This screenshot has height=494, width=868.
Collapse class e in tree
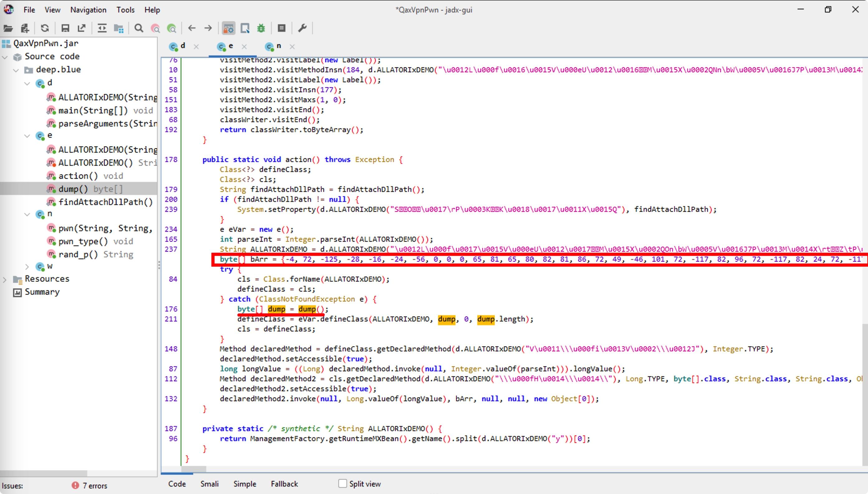tap(27, 136)
